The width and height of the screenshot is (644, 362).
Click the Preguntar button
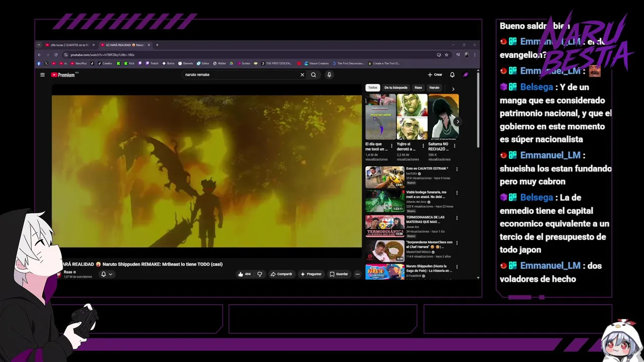(x=311, y=274)
